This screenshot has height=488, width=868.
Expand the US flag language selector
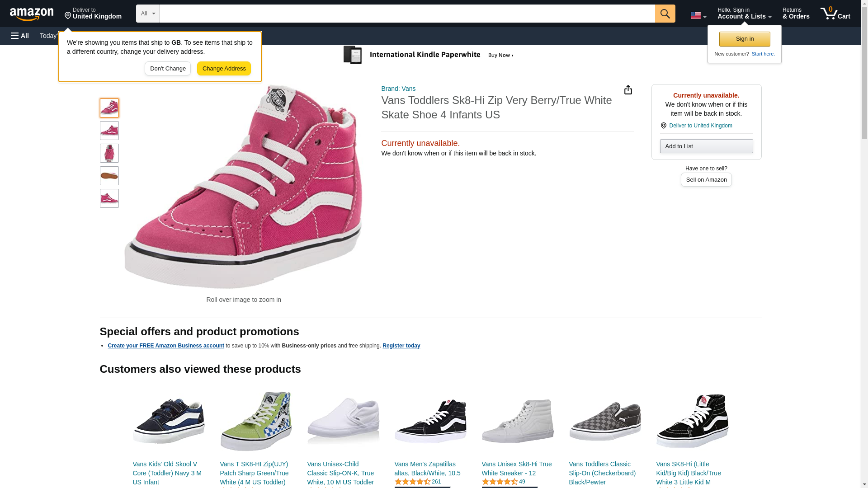pos(698,15)
